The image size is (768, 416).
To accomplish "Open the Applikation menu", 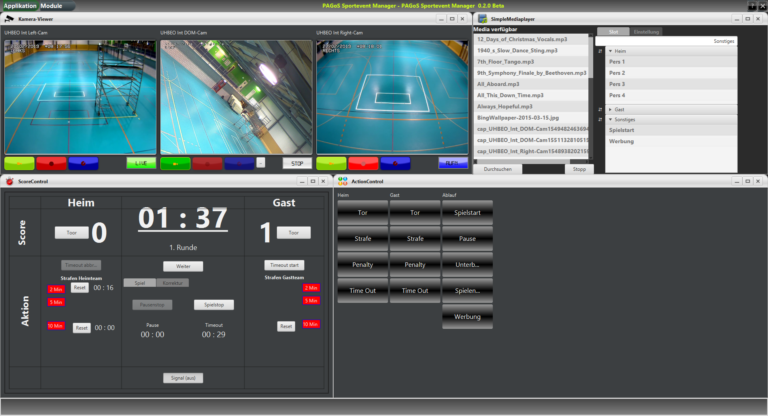I will coord(19,6).
